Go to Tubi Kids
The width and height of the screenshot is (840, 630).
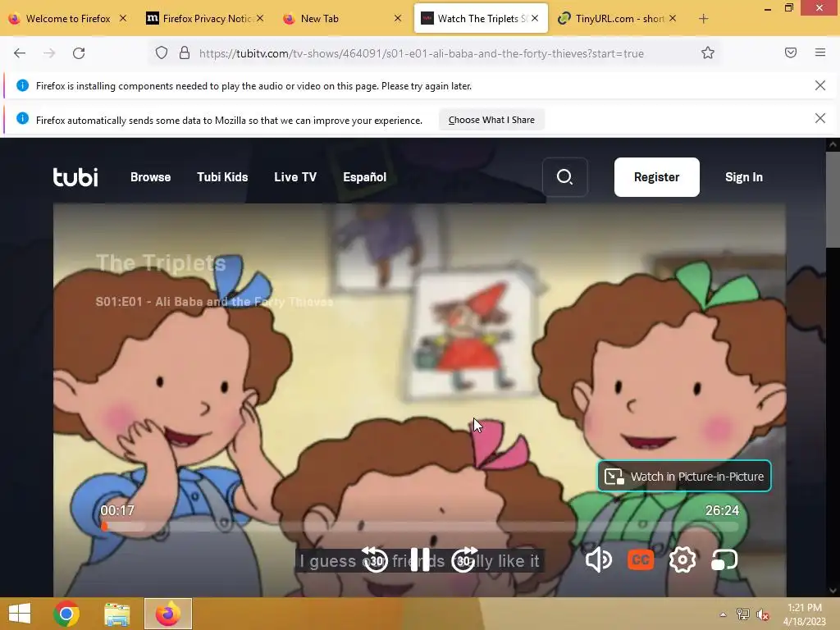point(222,177)
